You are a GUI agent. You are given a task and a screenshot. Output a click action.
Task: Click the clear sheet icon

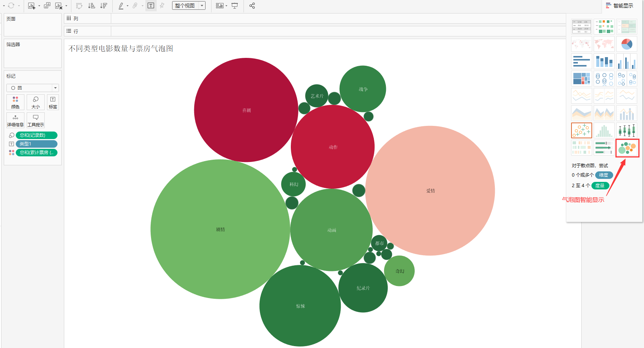[x=59, y=6]
